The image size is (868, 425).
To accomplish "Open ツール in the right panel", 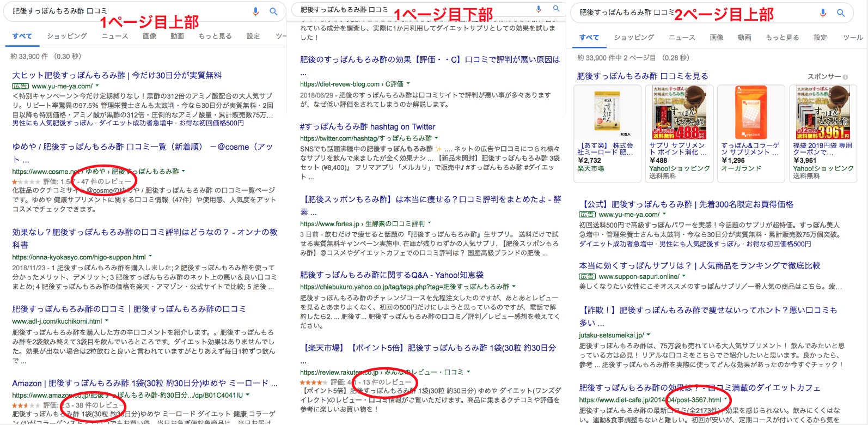I will point(853,38).
